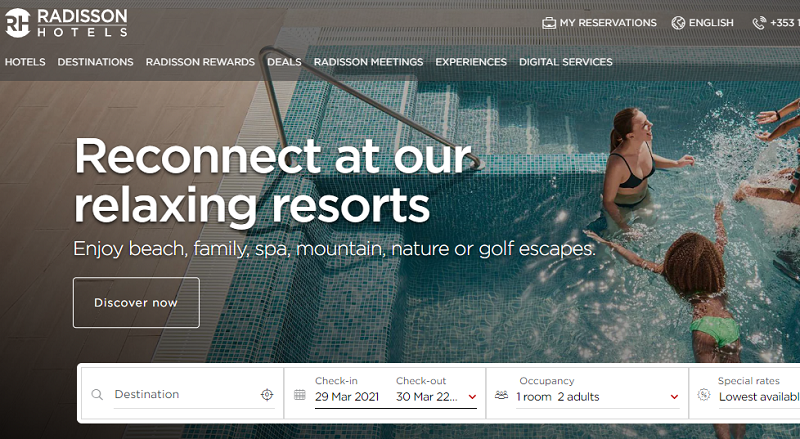Expand the Occupancy dropdown arrow
The image size is (800, 439).
coord(674,397)
